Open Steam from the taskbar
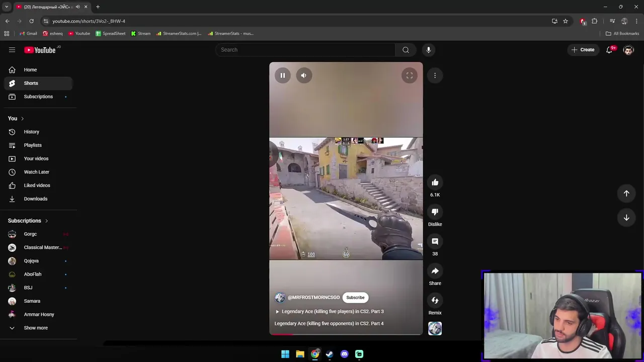 point(330,354)
